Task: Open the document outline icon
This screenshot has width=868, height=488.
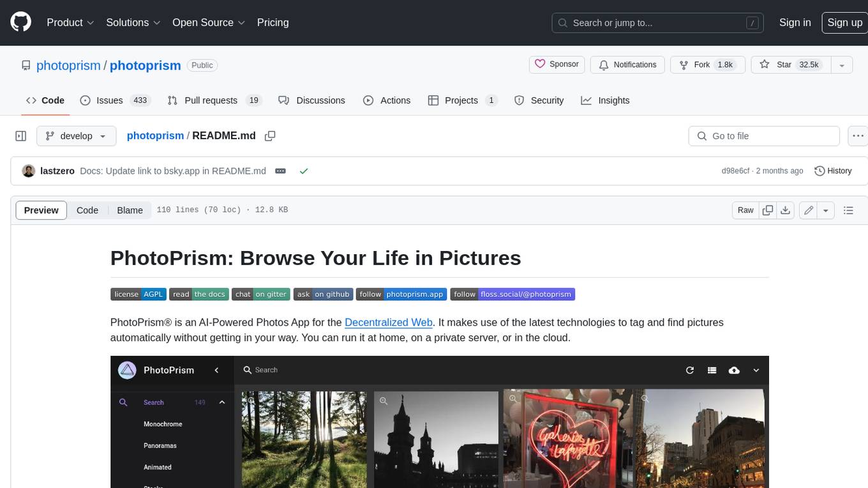Action: click(848, 210)
